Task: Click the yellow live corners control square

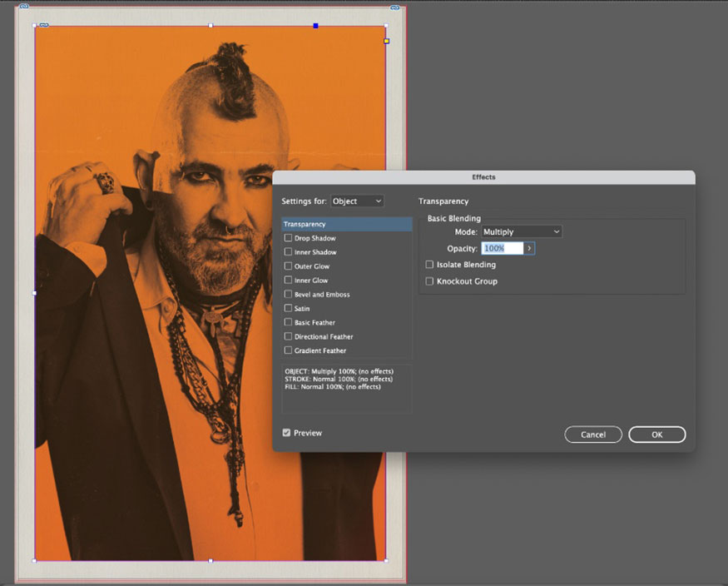Action: pos(386,42)
